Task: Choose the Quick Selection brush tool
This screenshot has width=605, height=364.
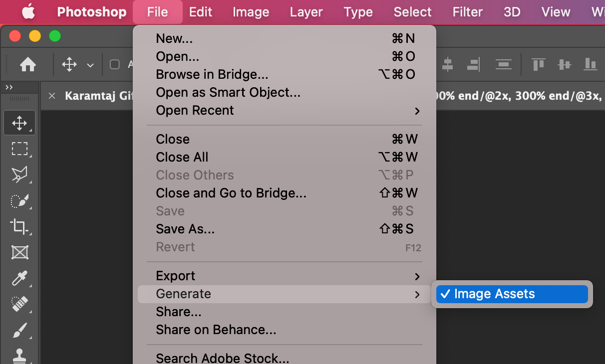Action: click(x=19, y=200)
